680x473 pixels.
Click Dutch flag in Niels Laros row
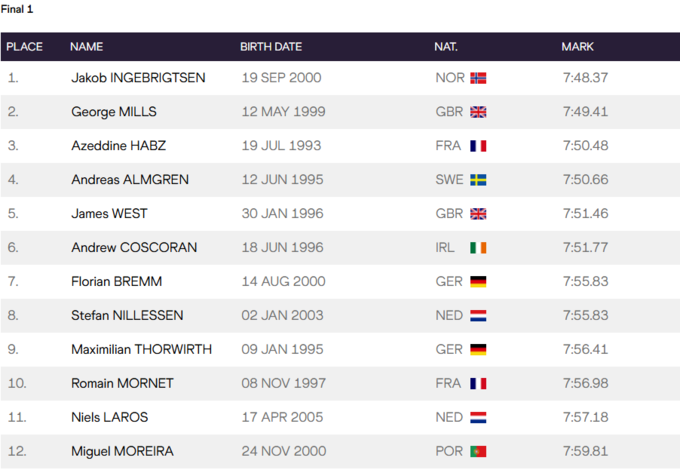tap(478, 418)
